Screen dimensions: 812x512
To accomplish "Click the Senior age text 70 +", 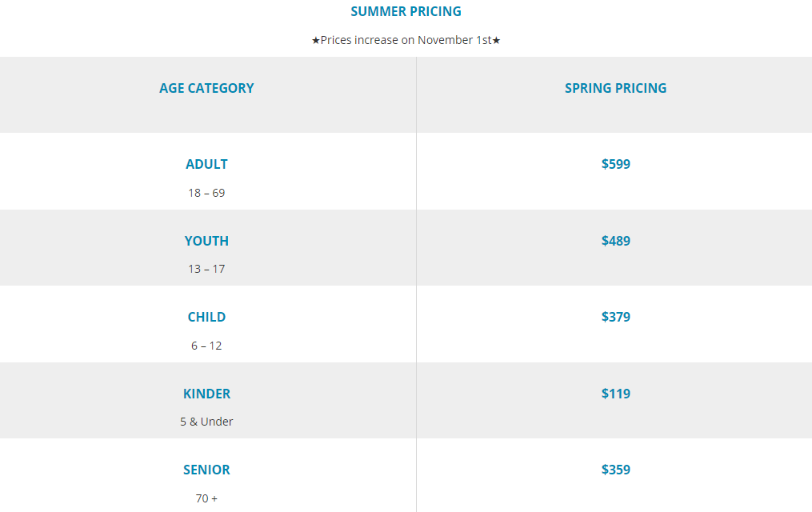I will click(206, 498).
